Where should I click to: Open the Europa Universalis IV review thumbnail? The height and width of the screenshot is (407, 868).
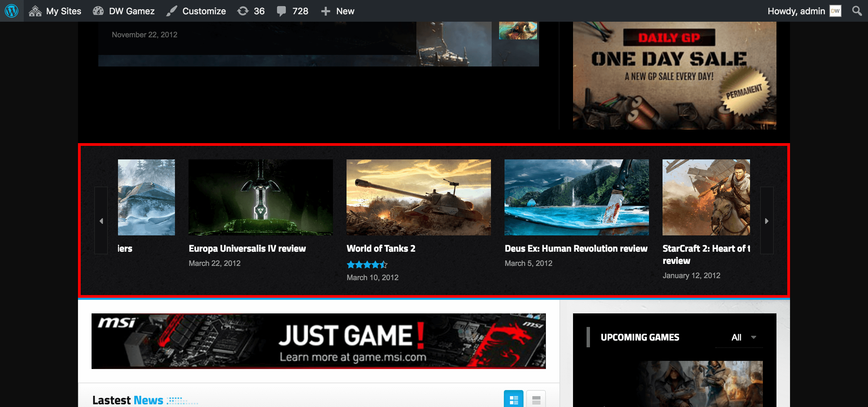click(x=261, y=197)
